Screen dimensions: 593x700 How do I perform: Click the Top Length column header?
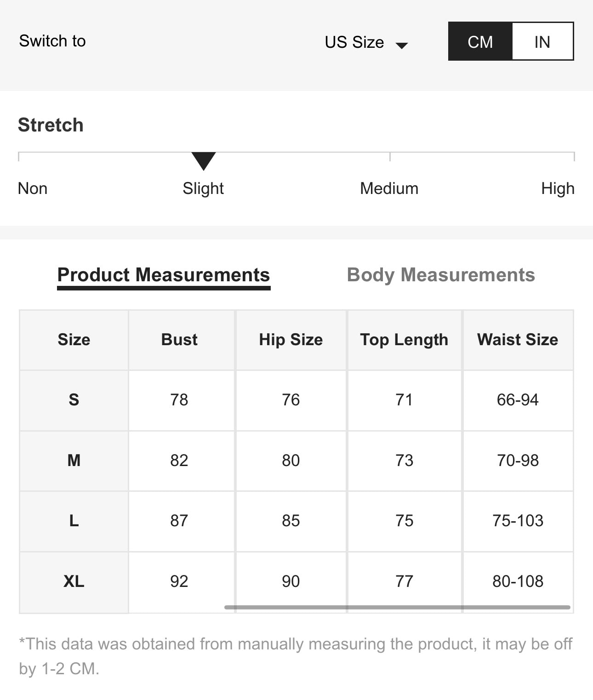[x=404, y=340]
